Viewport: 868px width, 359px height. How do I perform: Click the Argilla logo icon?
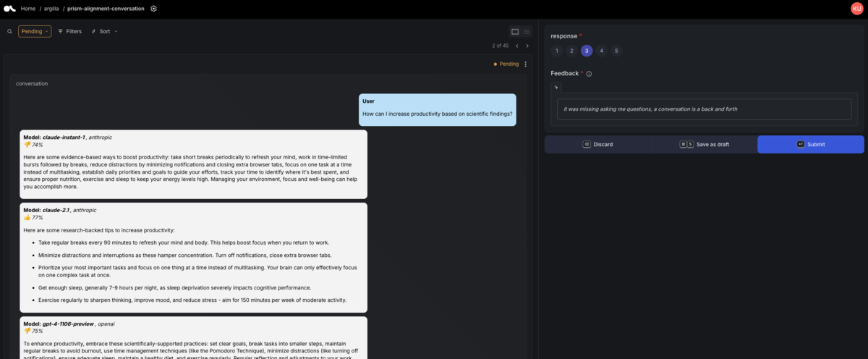(9, 8)
